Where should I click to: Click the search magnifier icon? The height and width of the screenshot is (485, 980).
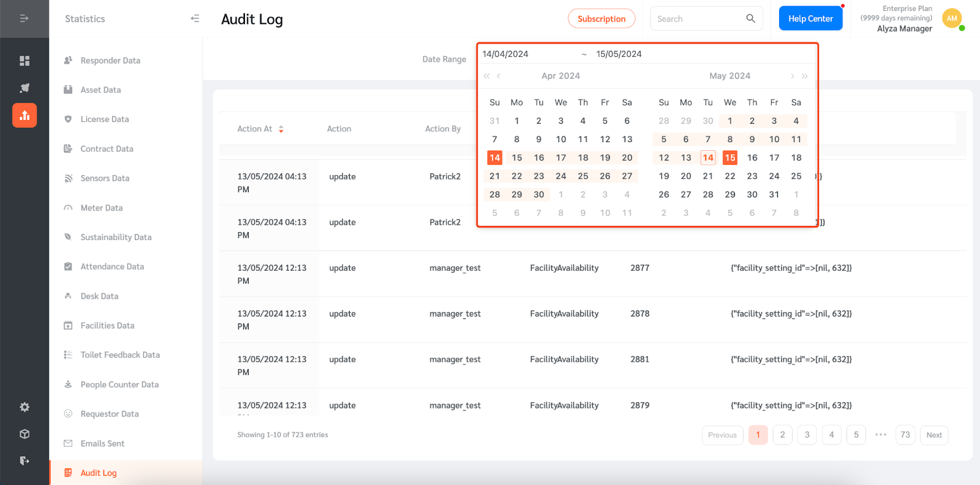coord(750,18)
